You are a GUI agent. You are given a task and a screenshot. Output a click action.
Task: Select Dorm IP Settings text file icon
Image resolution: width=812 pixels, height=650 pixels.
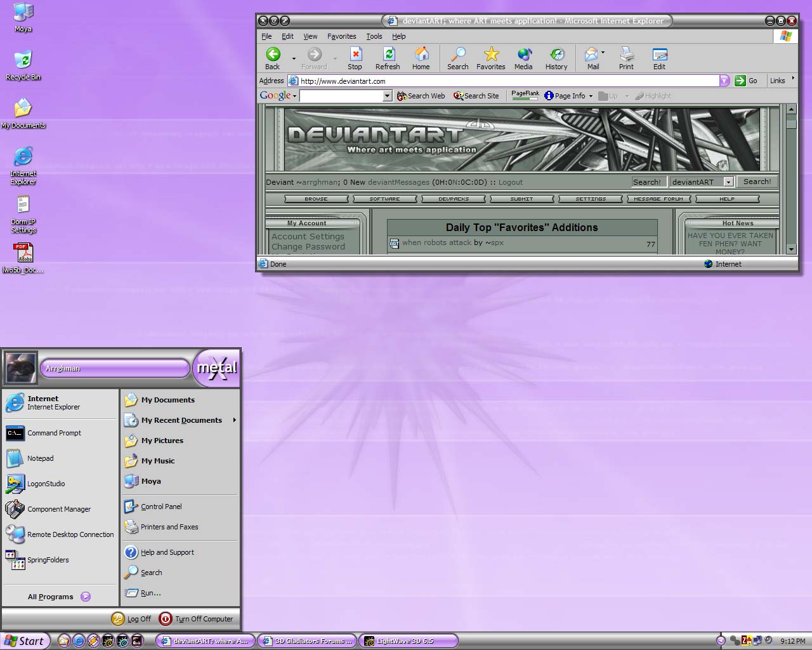[23, 215]
